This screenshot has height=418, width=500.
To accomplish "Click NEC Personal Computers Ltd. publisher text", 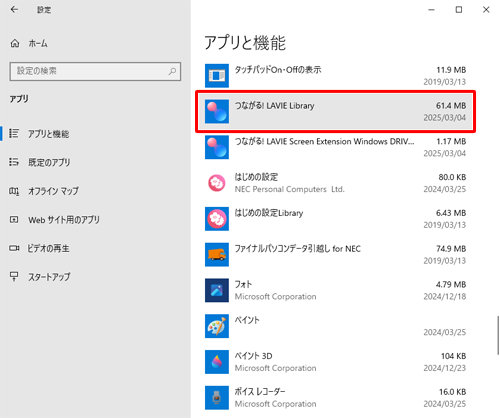I will point(289,189).
